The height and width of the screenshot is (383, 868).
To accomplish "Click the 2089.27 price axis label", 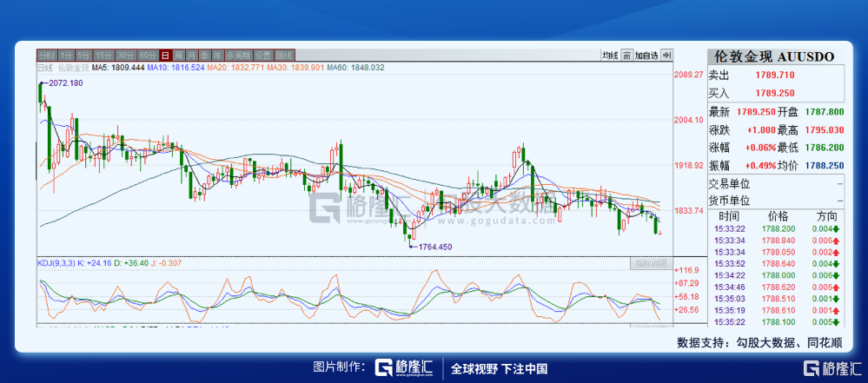I will [x=688, y=74].
